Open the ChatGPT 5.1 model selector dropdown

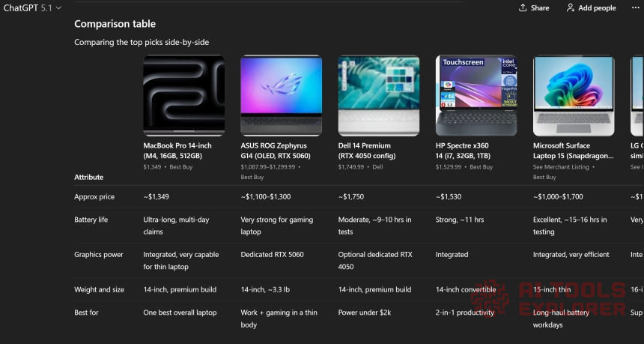pos(32,7)
